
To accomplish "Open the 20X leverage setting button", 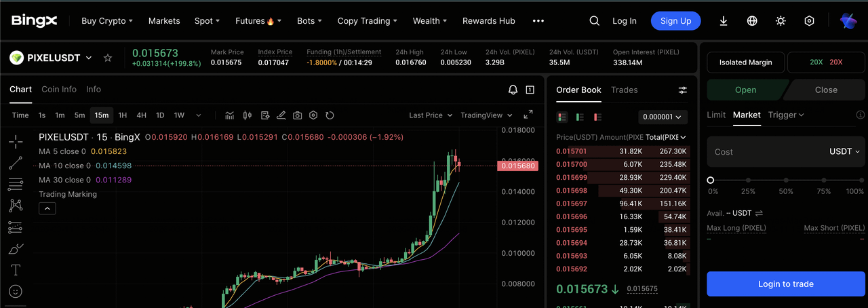I will [x=826, y=62].
